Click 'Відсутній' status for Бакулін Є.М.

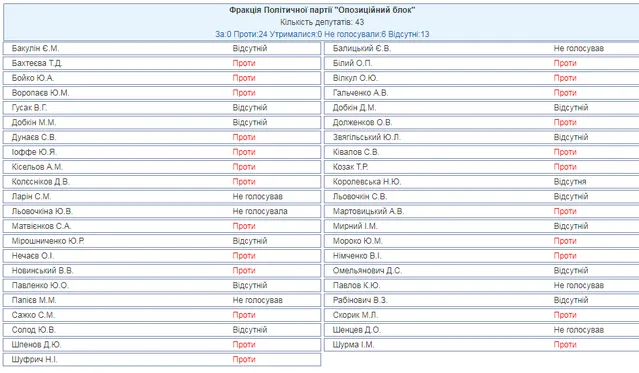click(x=250, y=49)
